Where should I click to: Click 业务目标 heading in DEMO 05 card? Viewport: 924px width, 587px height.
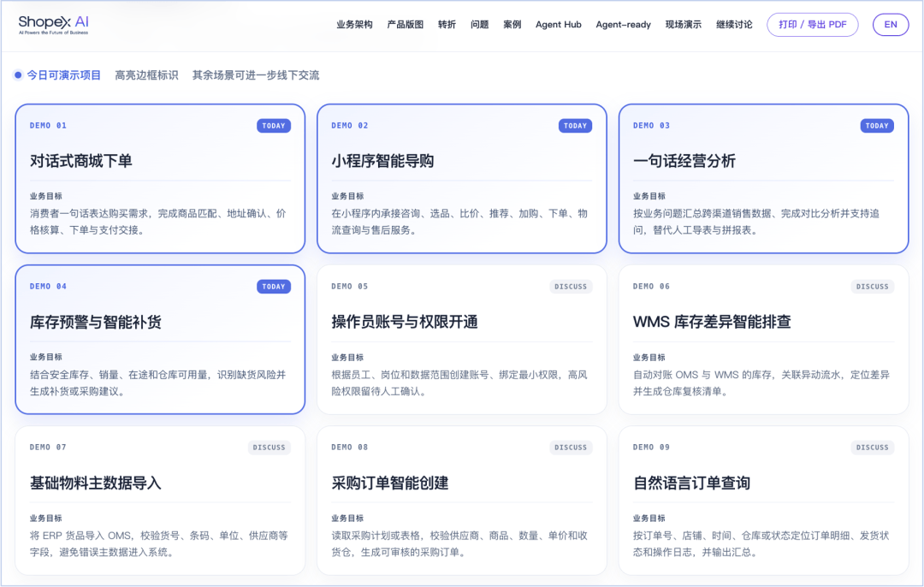[347, 357]
